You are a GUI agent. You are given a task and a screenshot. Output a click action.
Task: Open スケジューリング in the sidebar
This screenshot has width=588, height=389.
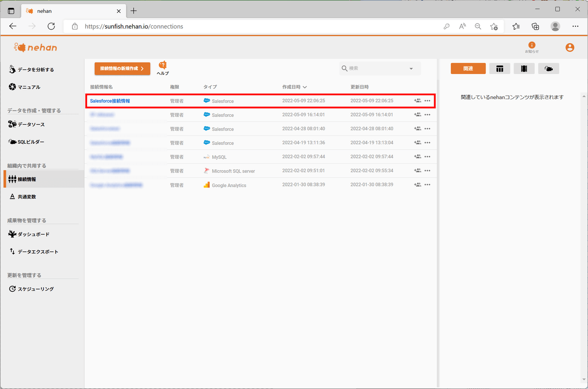coord(31,289)
